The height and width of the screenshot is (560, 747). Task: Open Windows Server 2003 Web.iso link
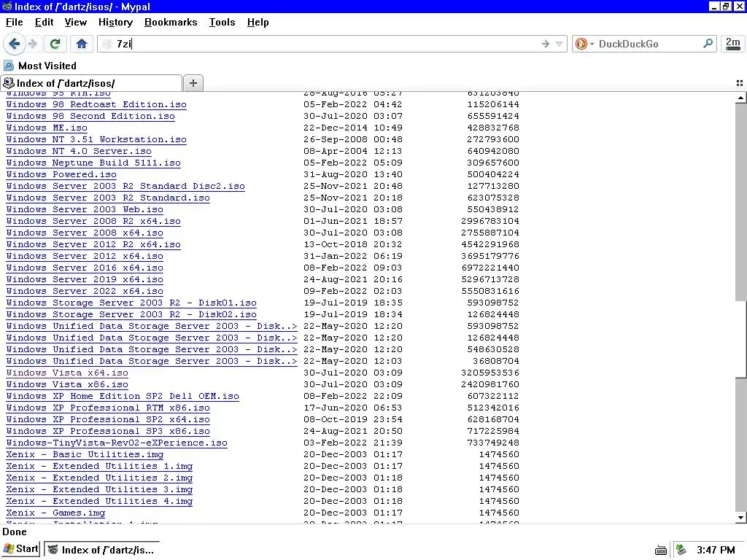pos(85,209)
